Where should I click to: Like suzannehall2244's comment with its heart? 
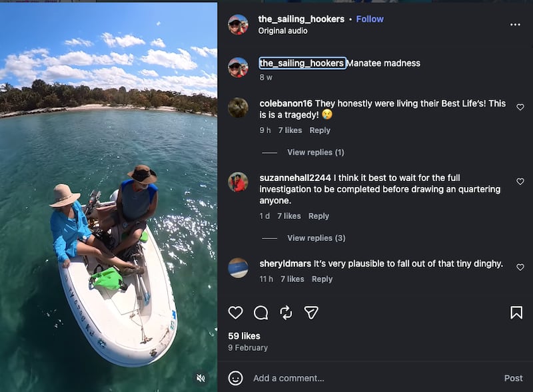pyautogui.click(x=520, y=181)
